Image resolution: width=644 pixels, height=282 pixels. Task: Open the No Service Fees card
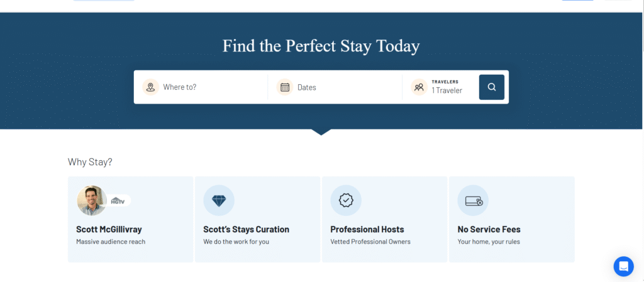(x=512, y=219)
